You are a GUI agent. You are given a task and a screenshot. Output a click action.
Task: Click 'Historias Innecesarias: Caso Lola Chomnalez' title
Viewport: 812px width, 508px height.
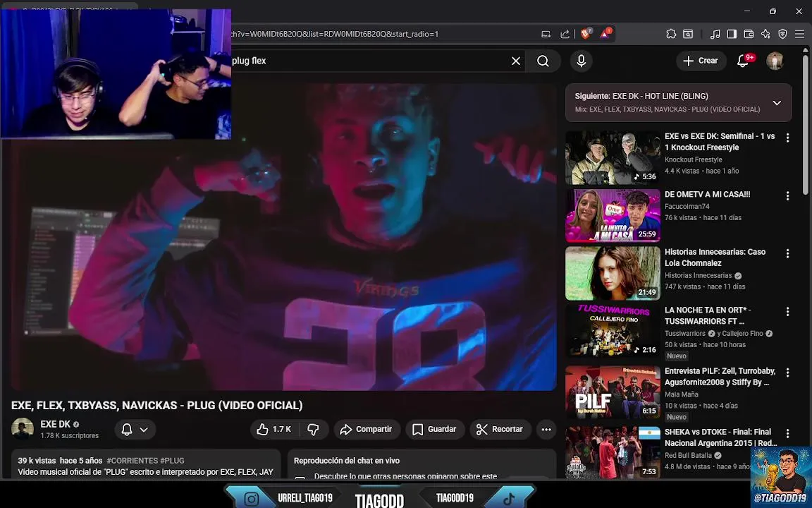tap(715, 258)
